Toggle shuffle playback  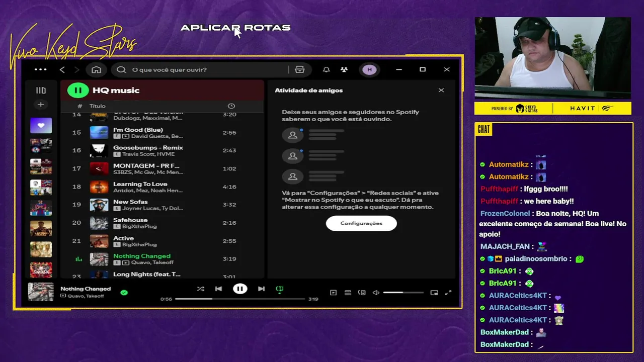[200, 289]
